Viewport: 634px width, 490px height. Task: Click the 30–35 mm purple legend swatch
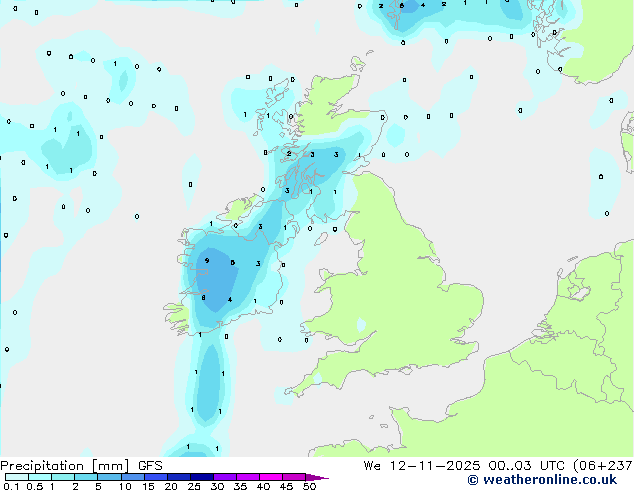[225, 477]
